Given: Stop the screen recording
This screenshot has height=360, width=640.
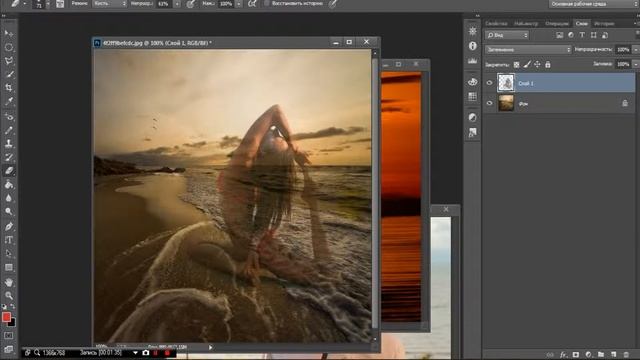Looking at the screenshot, I should pos(167,353).
